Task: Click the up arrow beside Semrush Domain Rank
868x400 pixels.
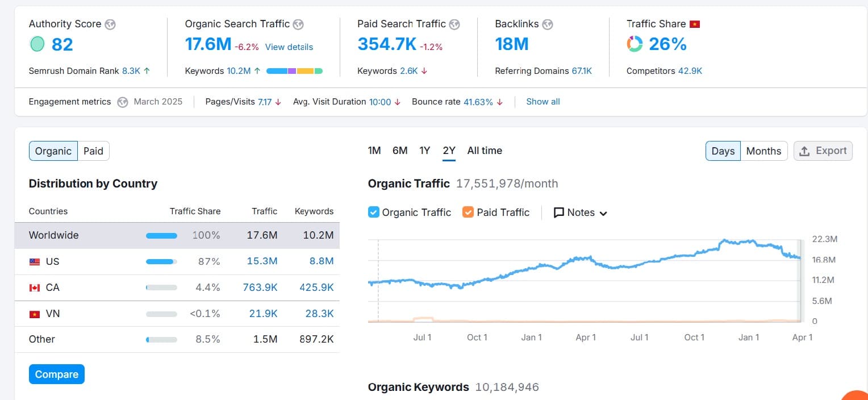Action: [x=147, y=71]
